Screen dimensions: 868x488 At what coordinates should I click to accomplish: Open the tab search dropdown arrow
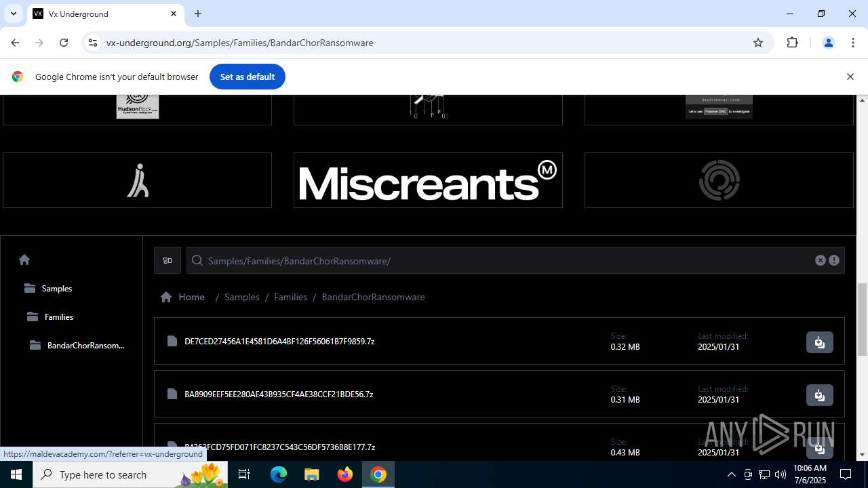click(13, 14)
